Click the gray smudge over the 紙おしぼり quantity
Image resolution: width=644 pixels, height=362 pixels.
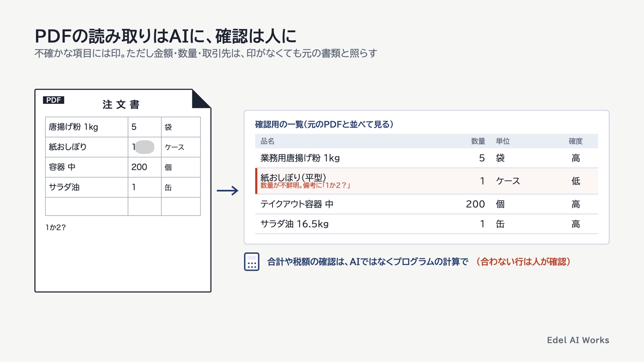144,147
